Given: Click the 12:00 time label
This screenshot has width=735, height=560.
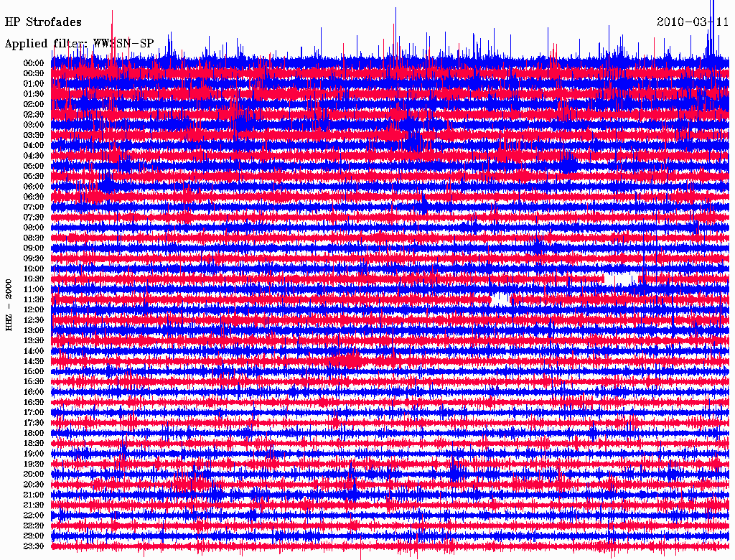Looking at the screenshot, I should 34,310.
